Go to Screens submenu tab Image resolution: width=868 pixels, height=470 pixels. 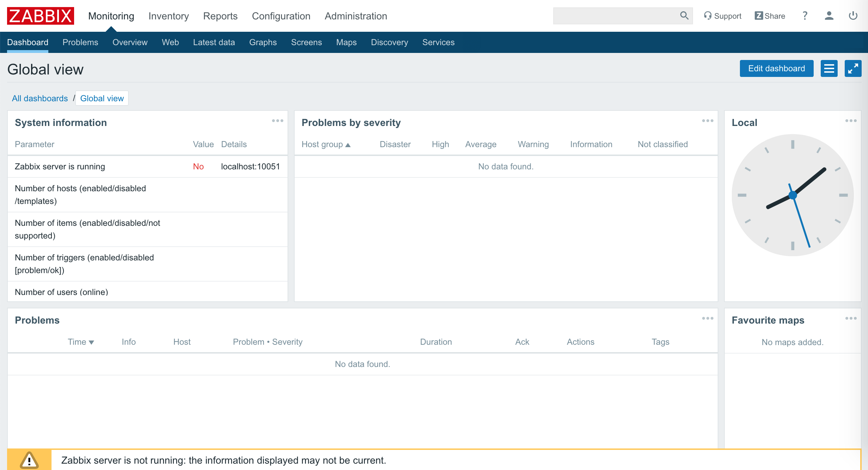[x=307, y=42]
